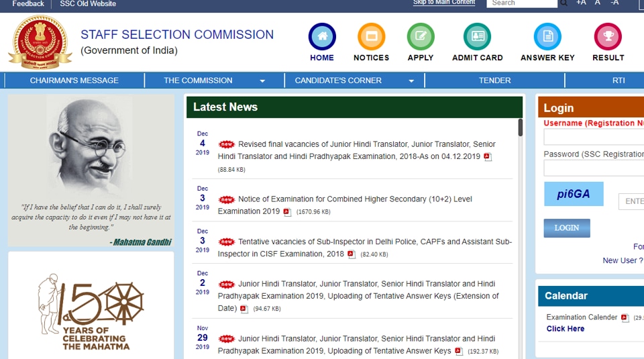Reset font size with A
Viewport: 644px width, 359px height.
pyautogui.click(x=598, y=3)
